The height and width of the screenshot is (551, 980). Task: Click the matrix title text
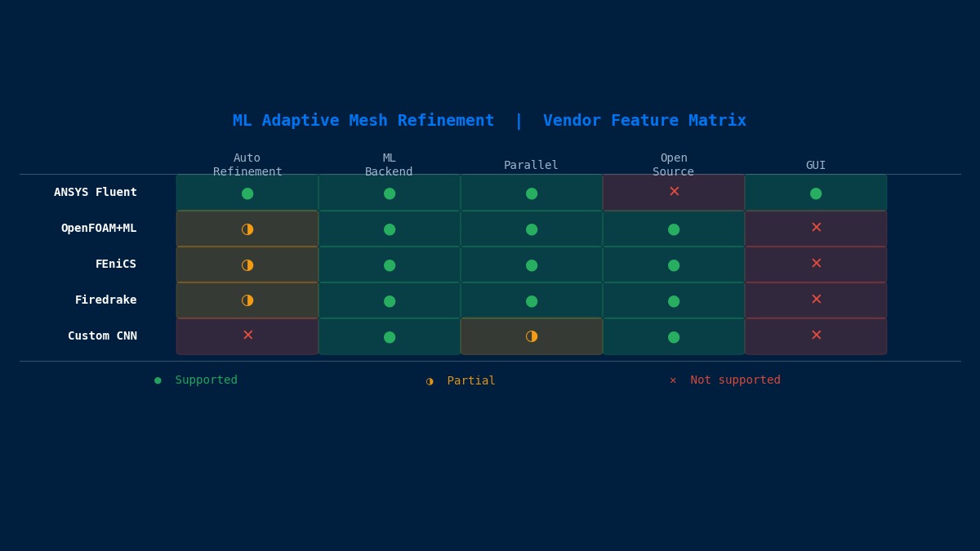coord(489,120)
